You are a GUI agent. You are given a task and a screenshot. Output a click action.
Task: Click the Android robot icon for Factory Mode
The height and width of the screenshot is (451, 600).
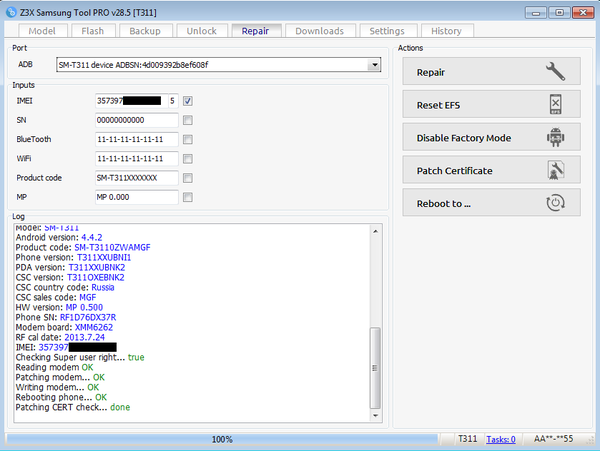[x=556, y=138]
